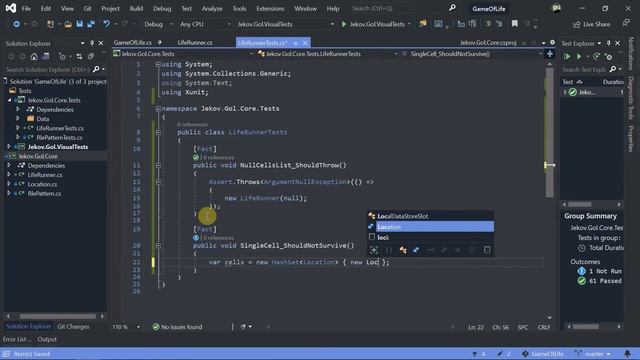This screenshot has height=360, width=640.
Task: Select RlePattern.cs in Solution Explorer
Action: [x=44, y=193]
